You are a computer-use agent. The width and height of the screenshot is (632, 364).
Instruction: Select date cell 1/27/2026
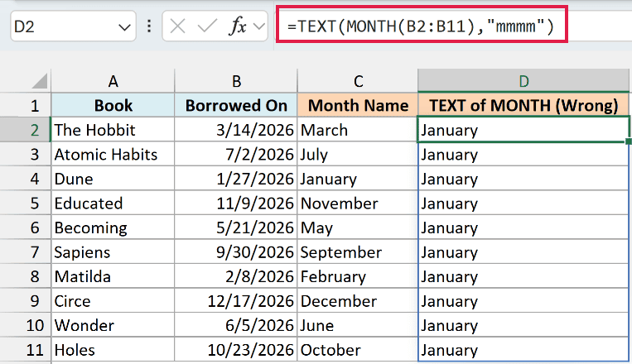(236, 179)
